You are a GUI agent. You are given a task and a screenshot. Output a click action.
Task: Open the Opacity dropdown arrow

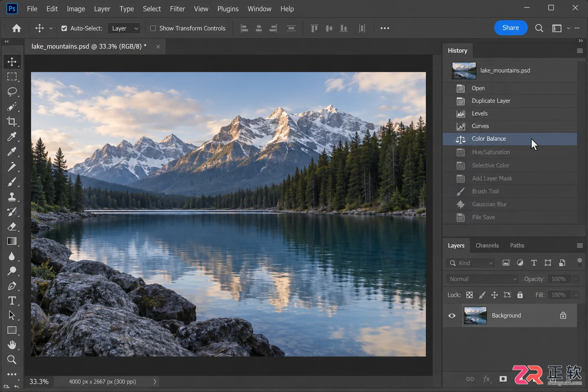pos(576,279)
